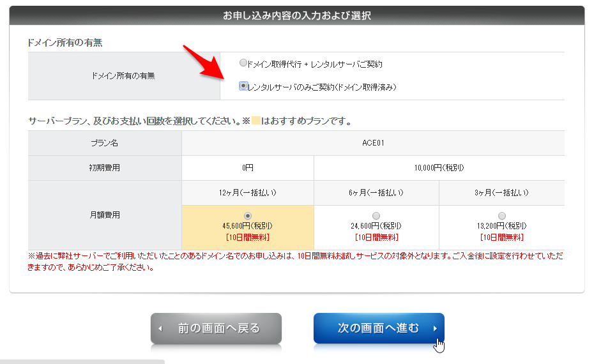
Task: Click the ACE01 plan name cell
Action: [373, 143]
